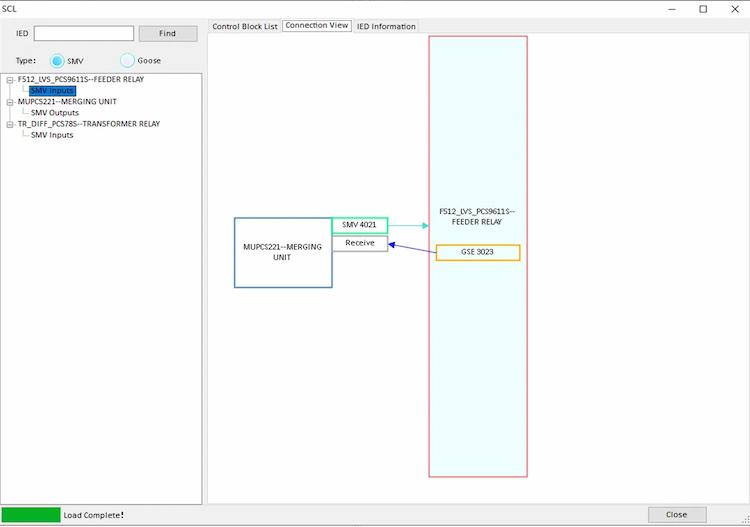The width and height of the screenshot is (750, 527).
Task: Select F512_LVS_PCS9611S--FEEDER RELAY tree row
Action: (x=81, y=79)
